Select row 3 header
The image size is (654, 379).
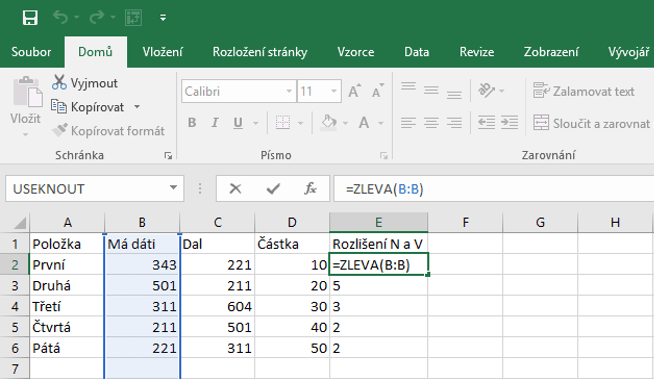[x=15, y=286]
